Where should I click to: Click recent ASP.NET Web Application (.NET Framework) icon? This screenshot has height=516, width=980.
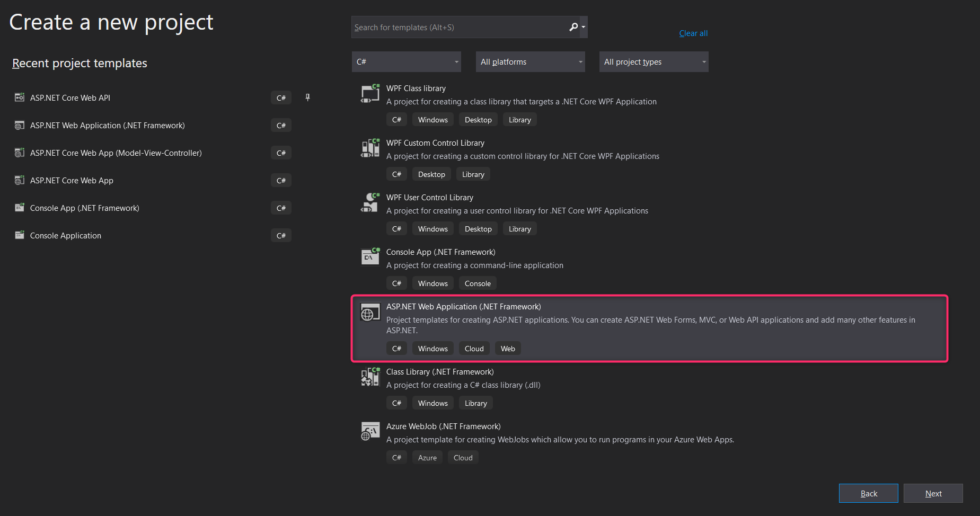pos(20,125)
